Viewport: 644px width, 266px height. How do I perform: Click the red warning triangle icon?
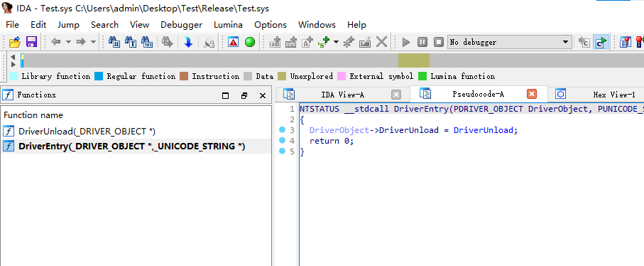(234, 42)
